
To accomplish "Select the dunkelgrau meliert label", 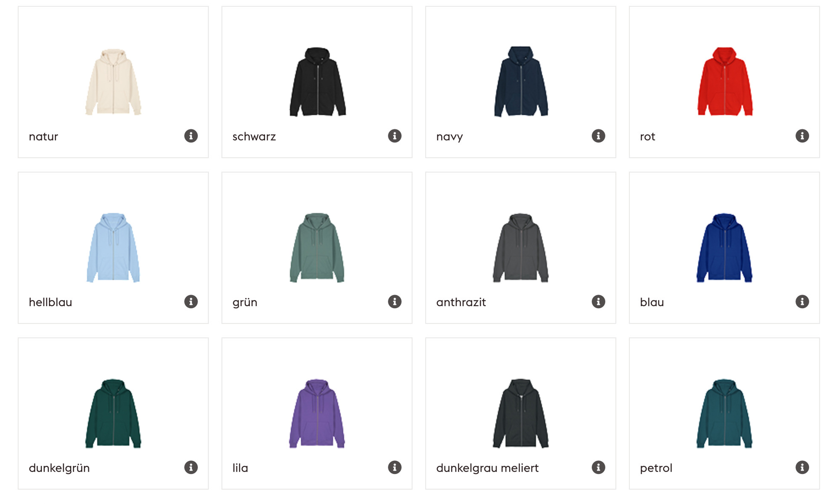I will point(487,468).
